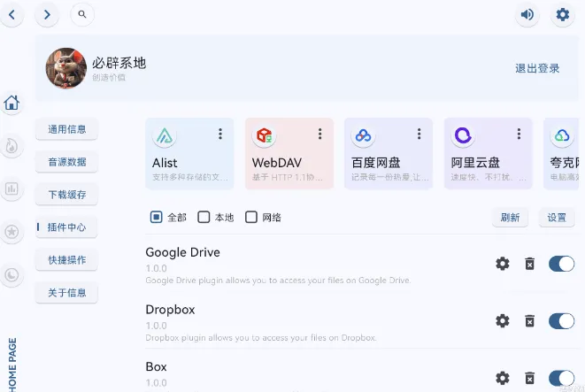Open the flame trending sidebar icon

12,146
